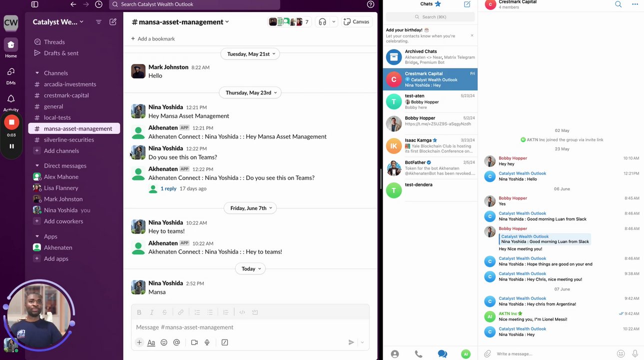Click Add channels
This screenshot has width=644, height=360.
61,150
